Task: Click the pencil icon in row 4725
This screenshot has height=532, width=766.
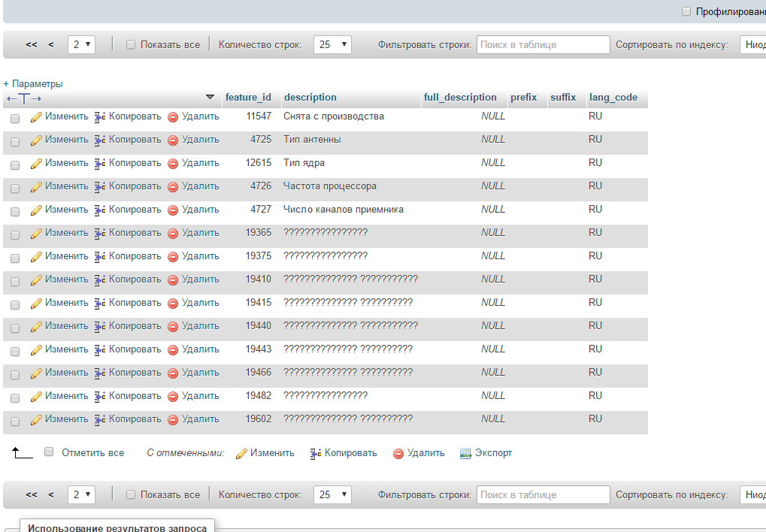Action: pos(36,141)
